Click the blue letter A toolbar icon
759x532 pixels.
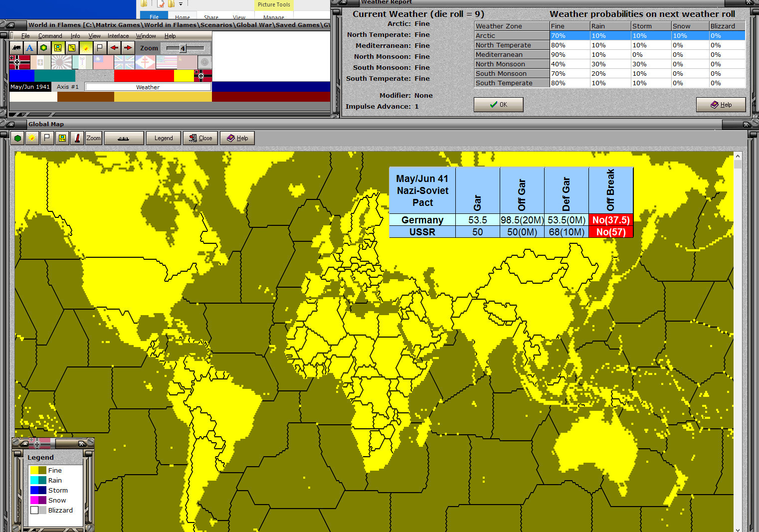tap(30, 48)
